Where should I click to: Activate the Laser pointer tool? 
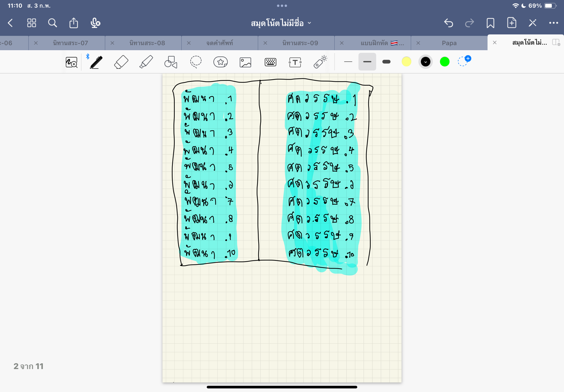click(320, 62)
